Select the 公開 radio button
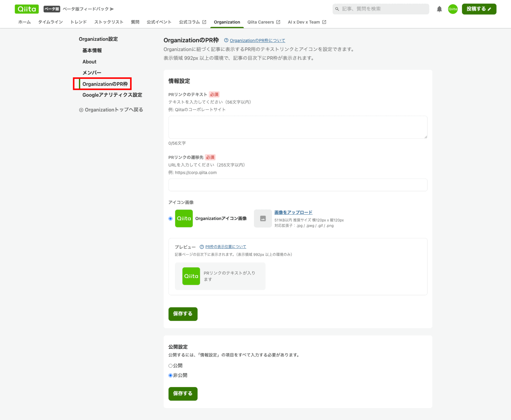This screenshot has height=420, width=511. click(170, 366)
